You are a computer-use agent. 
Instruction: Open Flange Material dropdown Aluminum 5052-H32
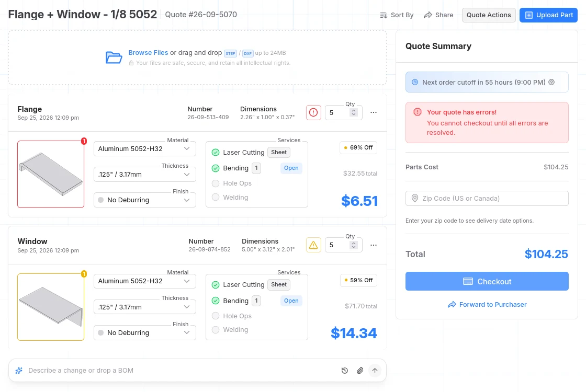[144, 148]
